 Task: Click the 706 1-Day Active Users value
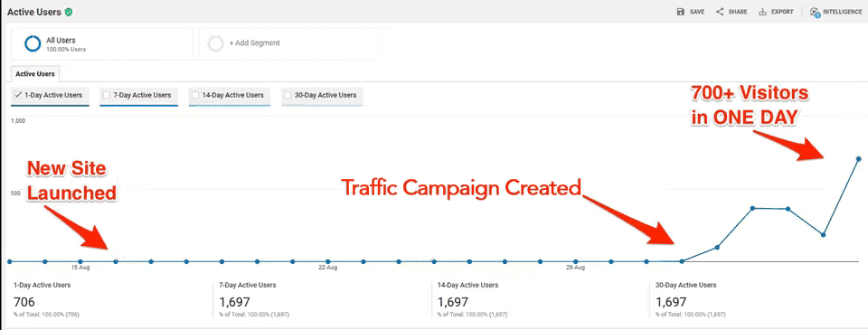pyautogui.click(x=24, y=302)
